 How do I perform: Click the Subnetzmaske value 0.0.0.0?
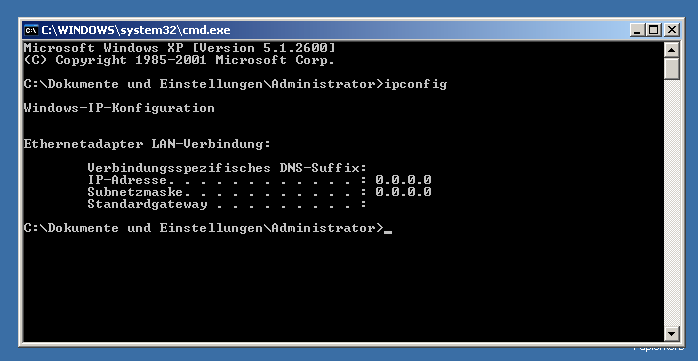403,192
